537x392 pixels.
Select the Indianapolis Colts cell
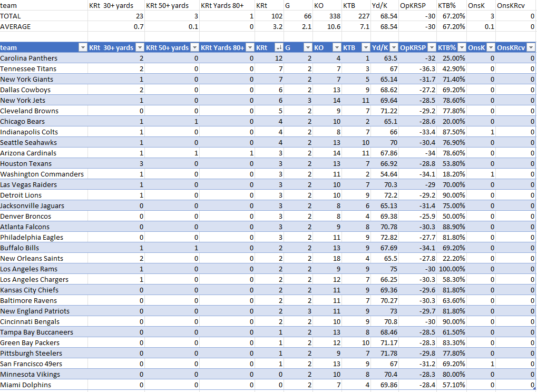coord(44,132)
